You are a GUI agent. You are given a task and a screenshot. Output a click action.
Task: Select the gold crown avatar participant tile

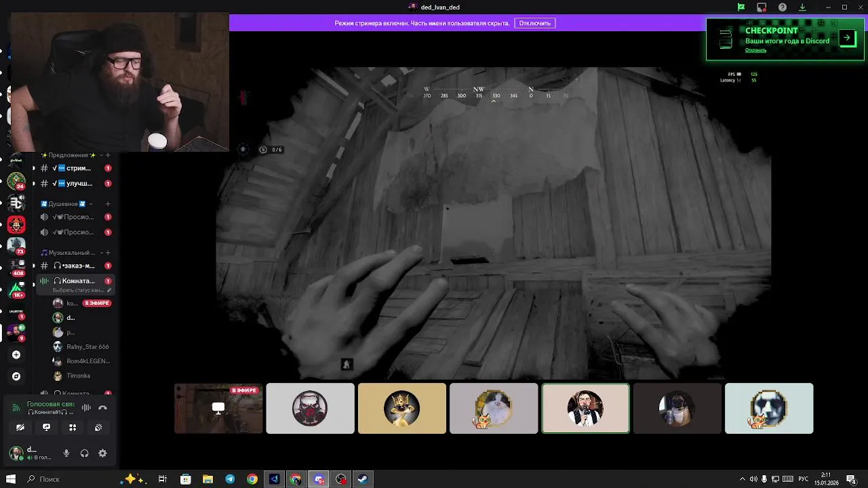[402, 408]
